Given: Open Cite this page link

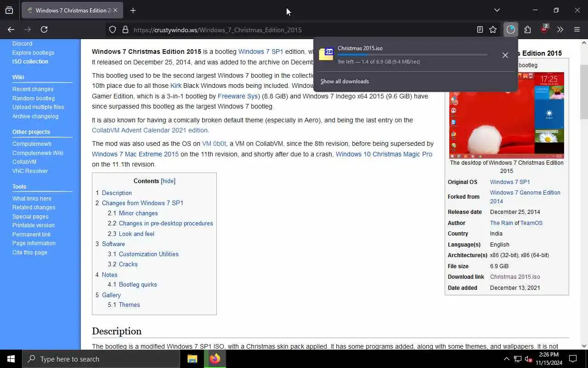Looking at the screenshot, I should click(29, 253).
